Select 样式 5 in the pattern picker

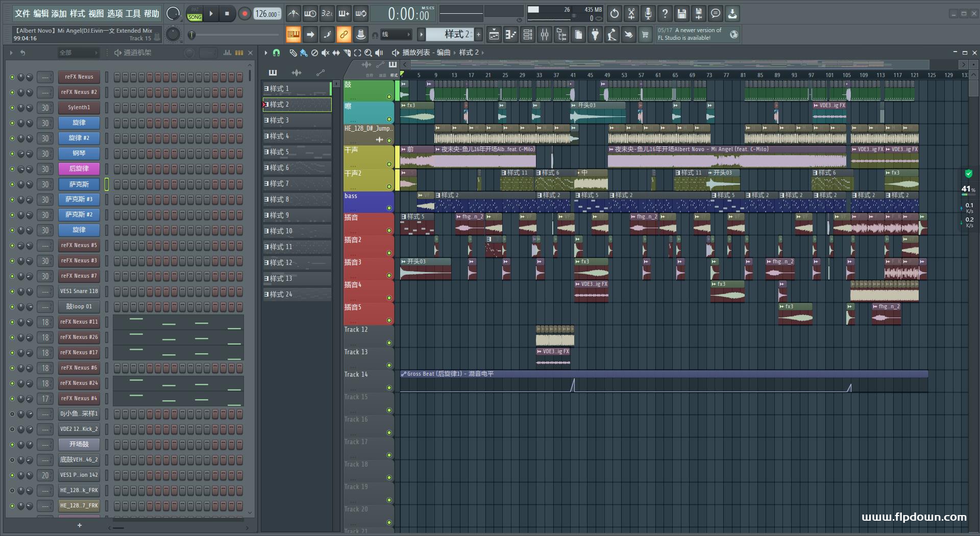[x=297, y=152]
